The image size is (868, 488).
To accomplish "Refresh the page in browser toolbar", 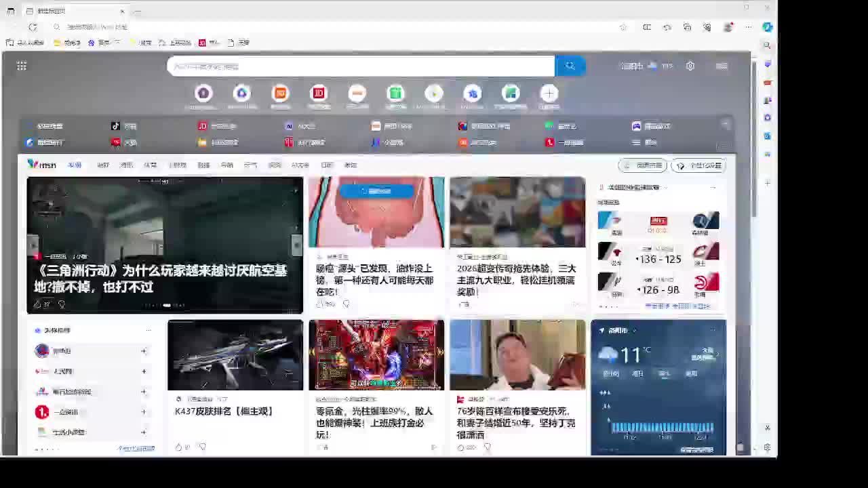I will coord(33,27).
